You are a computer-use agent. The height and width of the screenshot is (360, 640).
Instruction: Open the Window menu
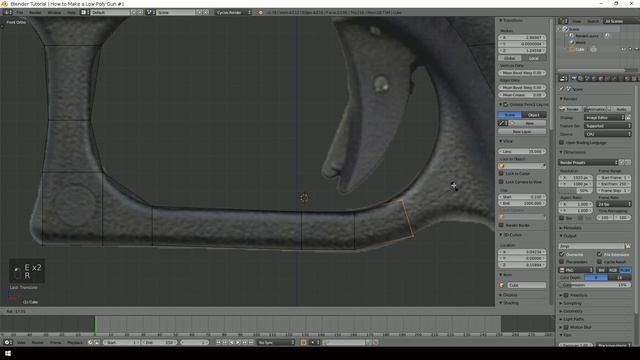click(54, 12)
